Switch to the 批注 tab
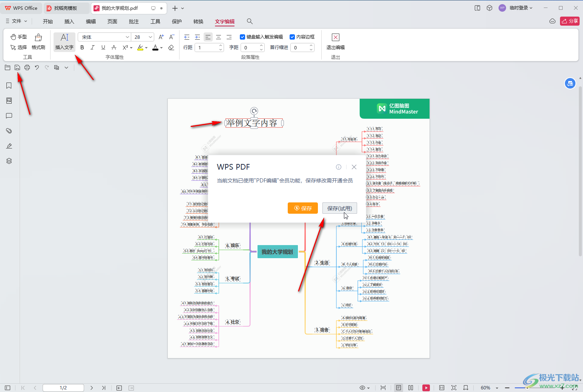Image resolution: width=583 pixels, height=392 pixels. 134,21
